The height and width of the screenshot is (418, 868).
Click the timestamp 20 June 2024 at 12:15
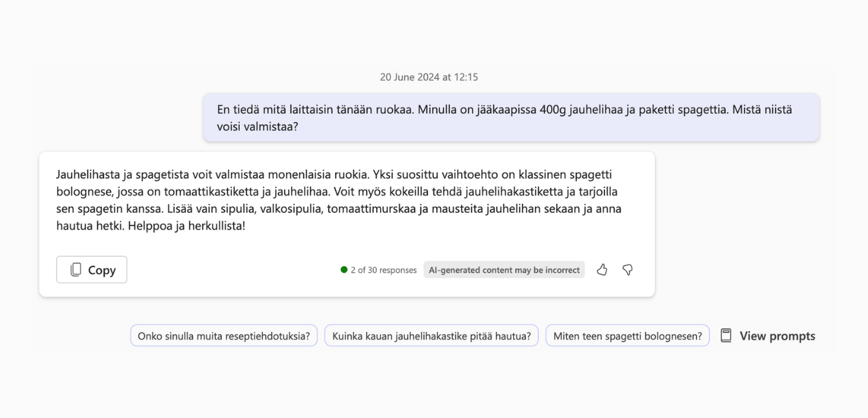pos(429,77)
